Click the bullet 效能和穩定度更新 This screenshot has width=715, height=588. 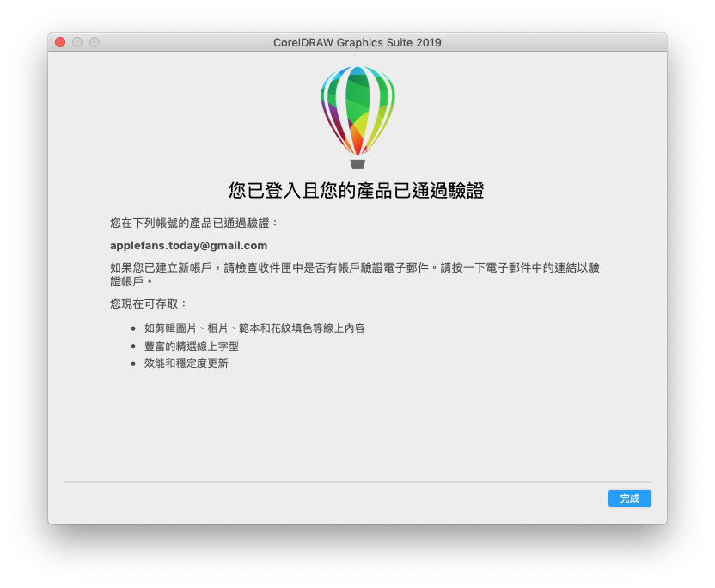coord(186,364)
